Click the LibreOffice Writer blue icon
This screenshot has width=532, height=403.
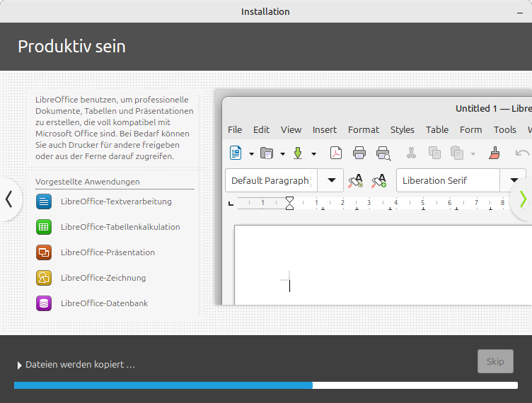tap(44, 201)
